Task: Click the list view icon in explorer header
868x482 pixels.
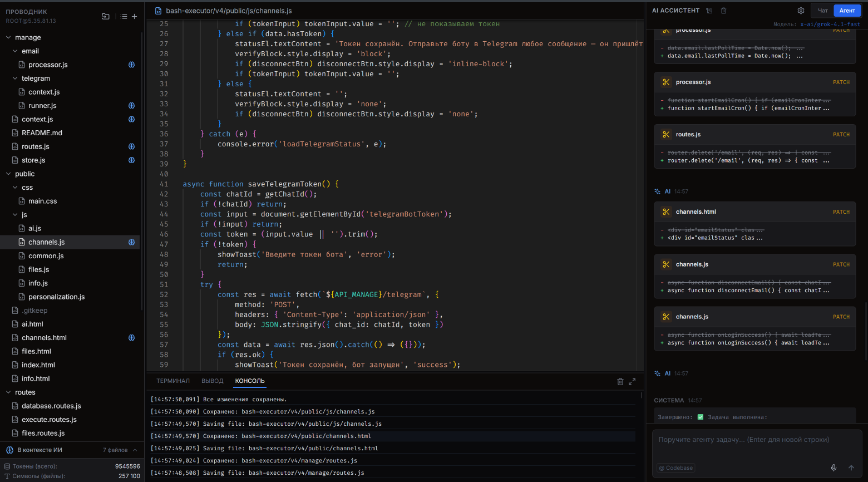Action: 124,17
